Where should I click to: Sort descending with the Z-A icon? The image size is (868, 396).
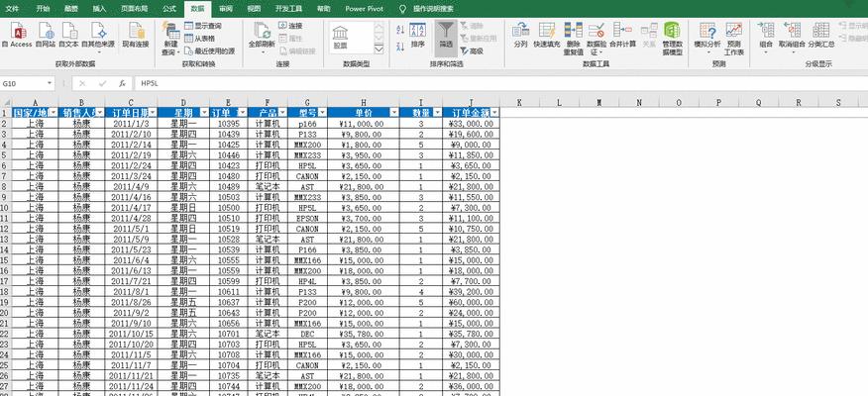400,48
